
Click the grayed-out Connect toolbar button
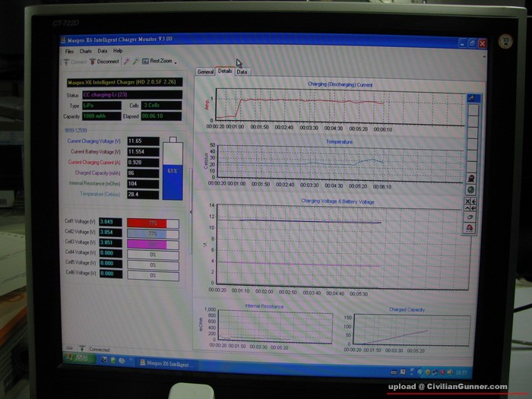tap(76, 62)
